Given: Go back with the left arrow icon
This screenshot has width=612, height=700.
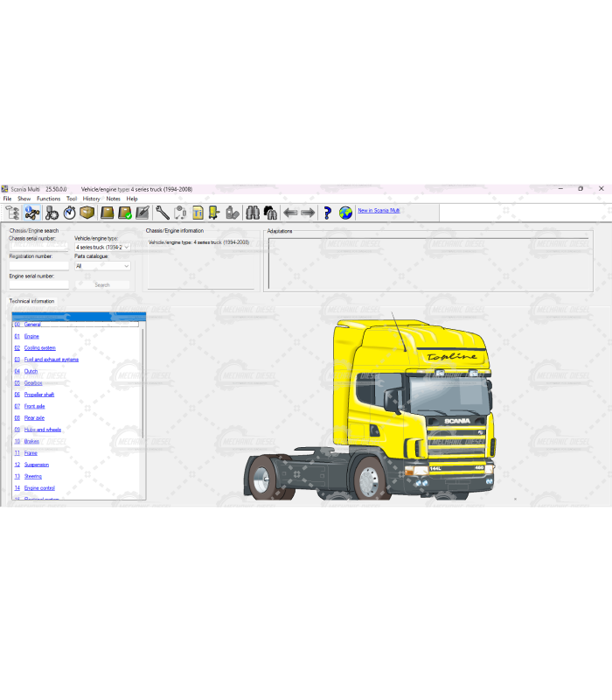Looking at the screenshot, I should [x=290, y=213].
